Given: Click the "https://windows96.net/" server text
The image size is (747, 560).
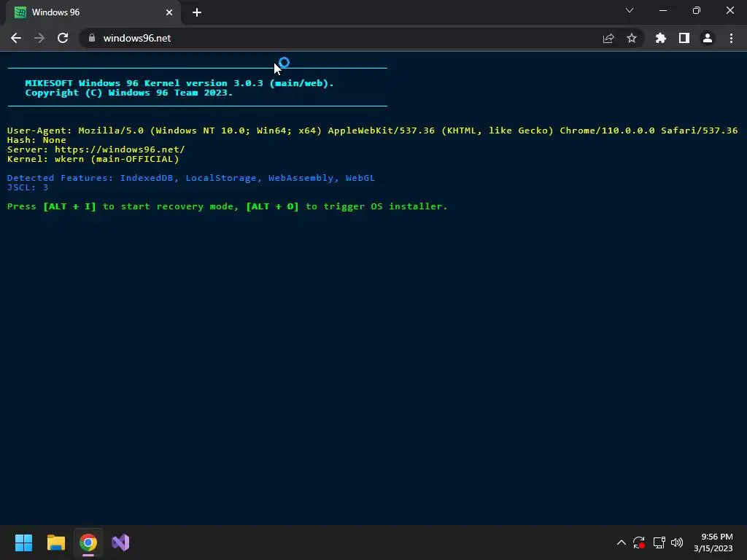Looking at the screenshot, I should tap(120, 149).
